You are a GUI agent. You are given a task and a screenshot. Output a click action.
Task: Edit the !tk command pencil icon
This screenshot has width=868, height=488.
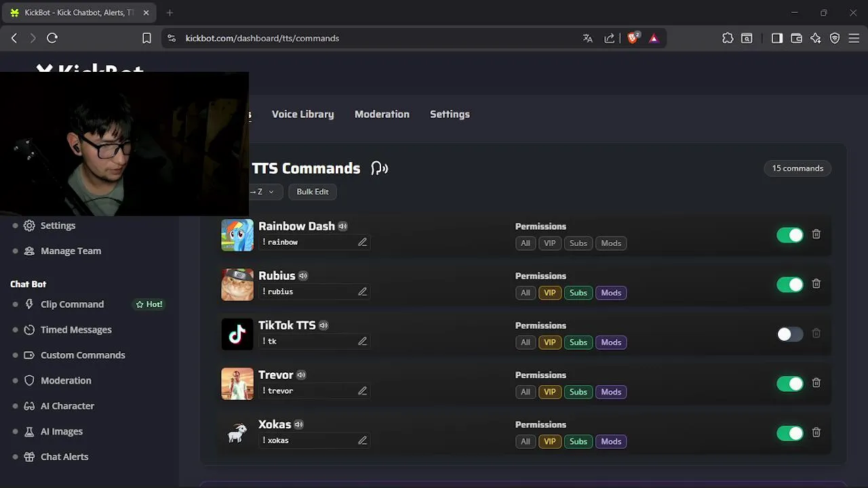click(x=362, y=341)
